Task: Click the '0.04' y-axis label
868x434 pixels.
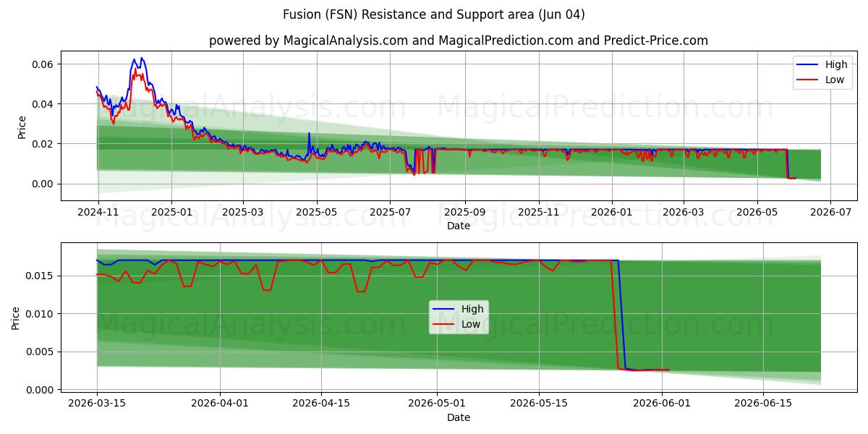Action: coord(43,104)
